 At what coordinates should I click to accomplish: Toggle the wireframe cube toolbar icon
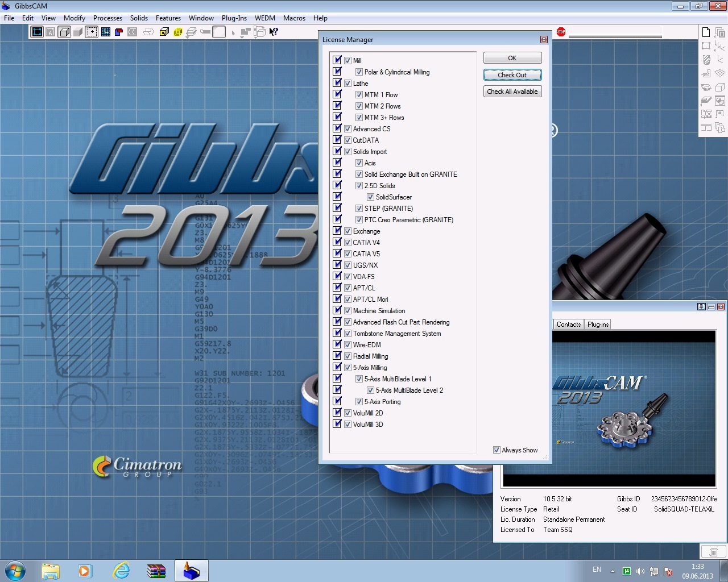click(64, 32)
